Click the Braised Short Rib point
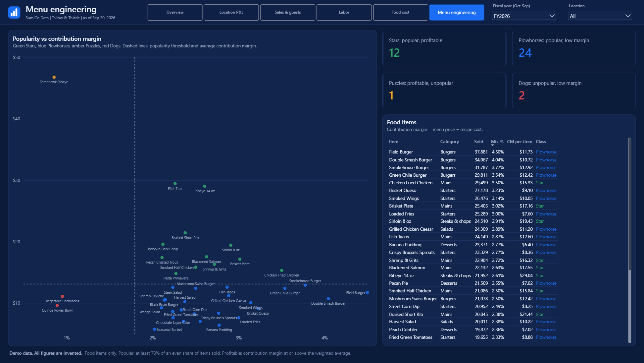Image resolution: width=644 pixels, height=363 pixels. pos(185,233)
